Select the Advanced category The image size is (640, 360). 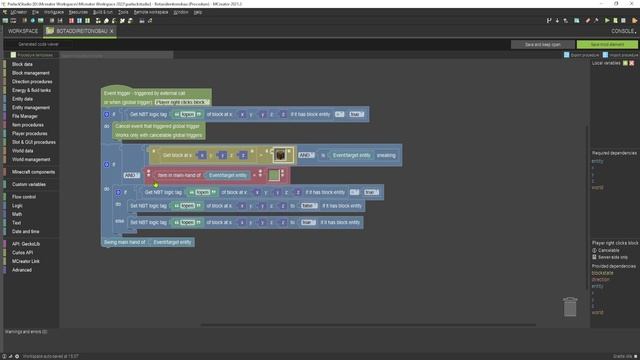pos(22,270)
